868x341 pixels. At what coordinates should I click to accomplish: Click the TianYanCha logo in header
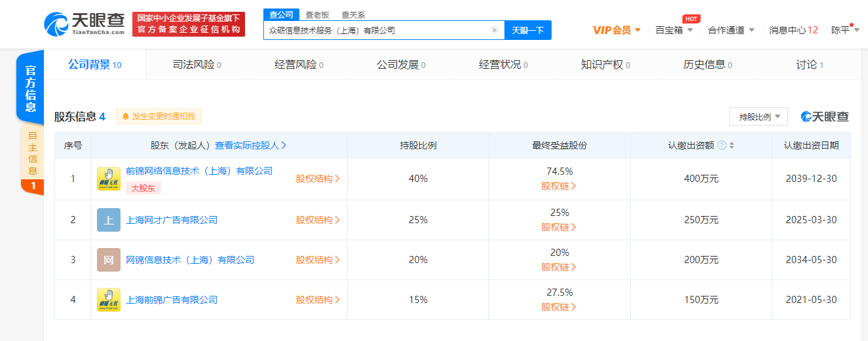point(85,24)
